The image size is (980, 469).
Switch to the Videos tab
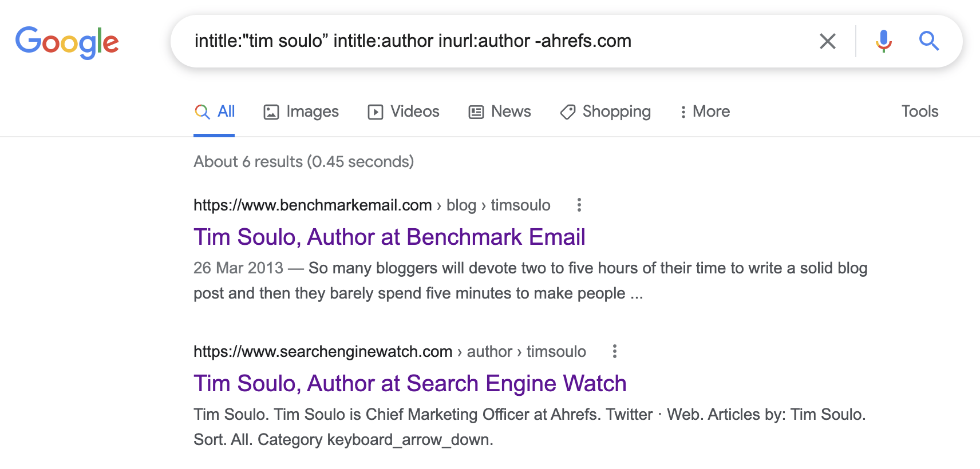[403, 112]
